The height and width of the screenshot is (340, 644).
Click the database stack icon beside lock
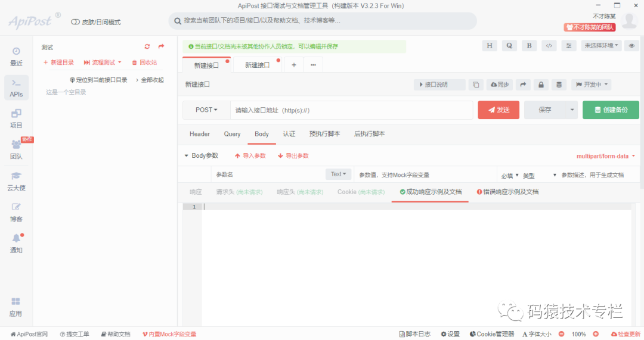point(559,85)
